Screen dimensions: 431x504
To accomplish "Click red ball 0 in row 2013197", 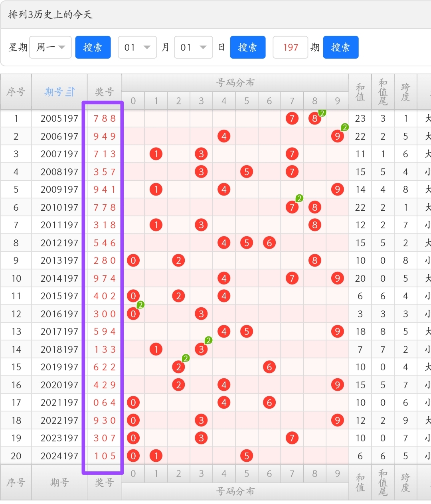I will tap(133, 261).
